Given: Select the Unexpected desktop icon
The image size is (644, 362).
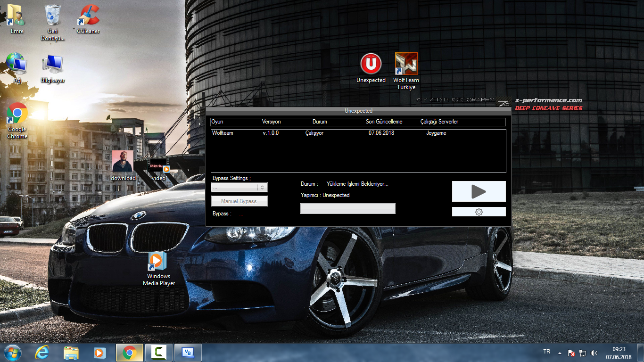Looking at the screenshot, I should (x=371, y=68).
